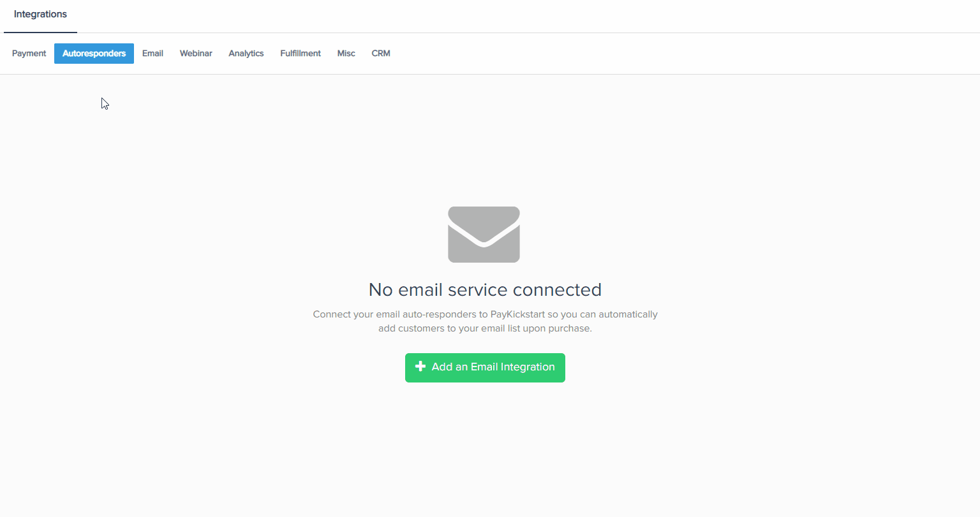
Task: Click the word 'connected' in the heading
Action: [557, 289]
